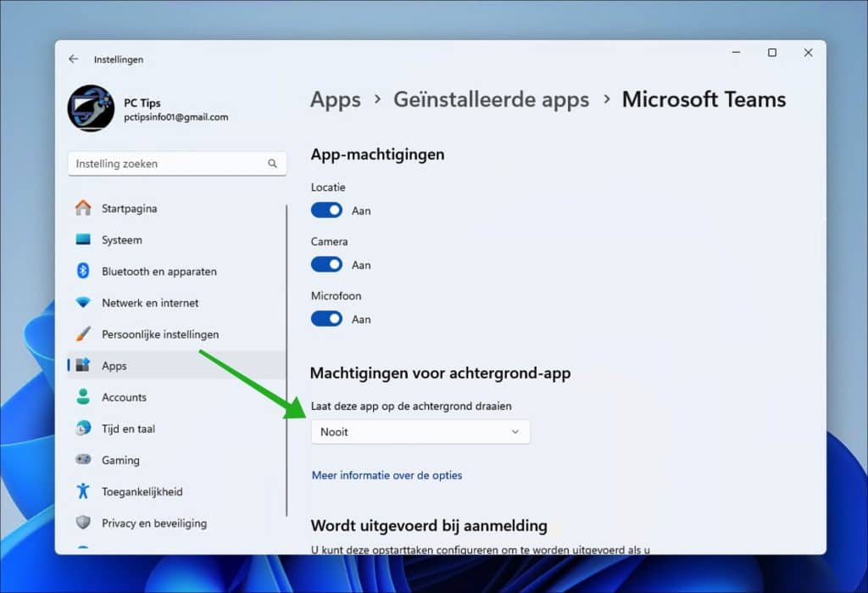This screenshot has width=868, height=593.
Task: Click the Startpagina house icon
Action: tap(83, 209)
